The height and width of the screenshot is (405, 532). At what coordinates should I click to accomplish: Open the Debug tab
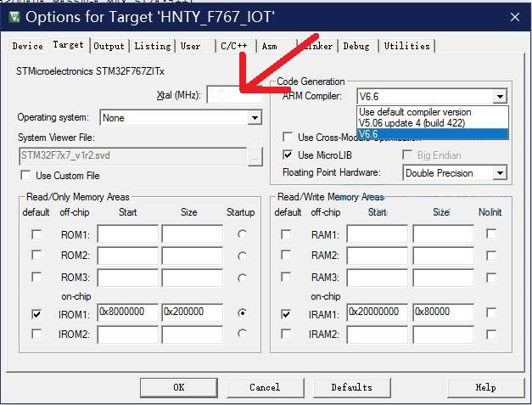(x=356, y=46)
